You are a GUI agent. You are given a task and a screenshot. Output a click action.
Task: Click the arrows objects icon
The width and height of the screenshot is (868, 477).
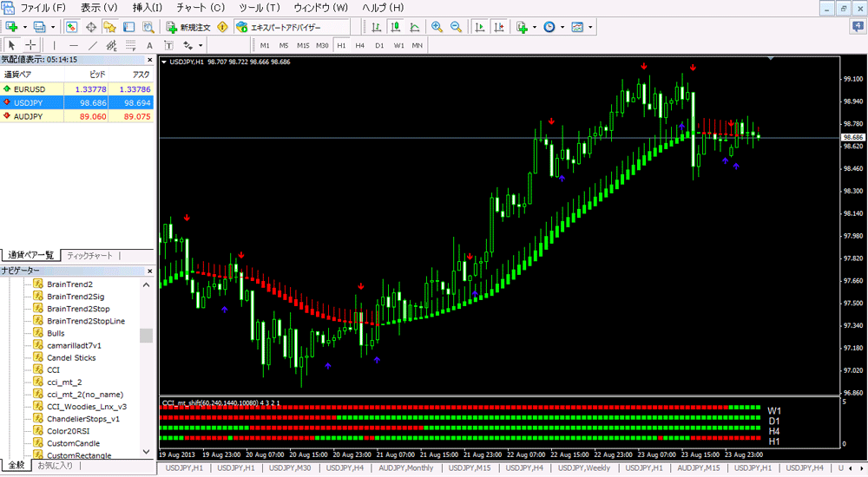[188, 45]
